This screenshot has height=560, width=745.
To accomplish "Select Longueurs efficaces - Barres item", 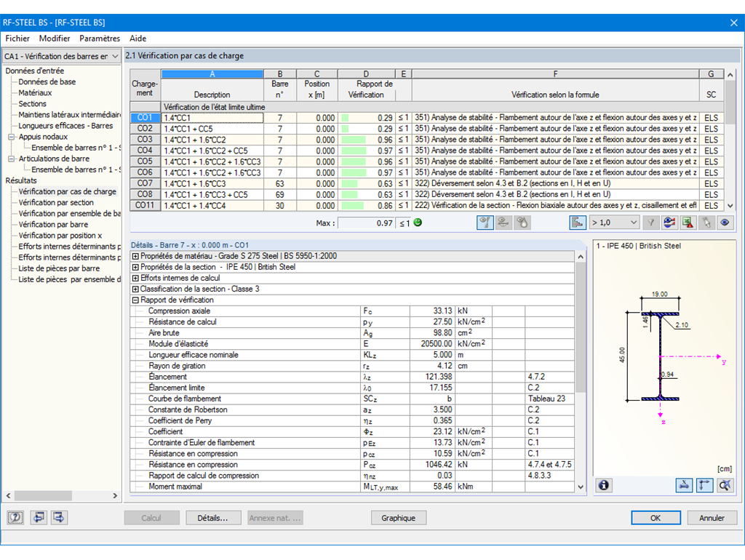I will (x=65, y=125).
